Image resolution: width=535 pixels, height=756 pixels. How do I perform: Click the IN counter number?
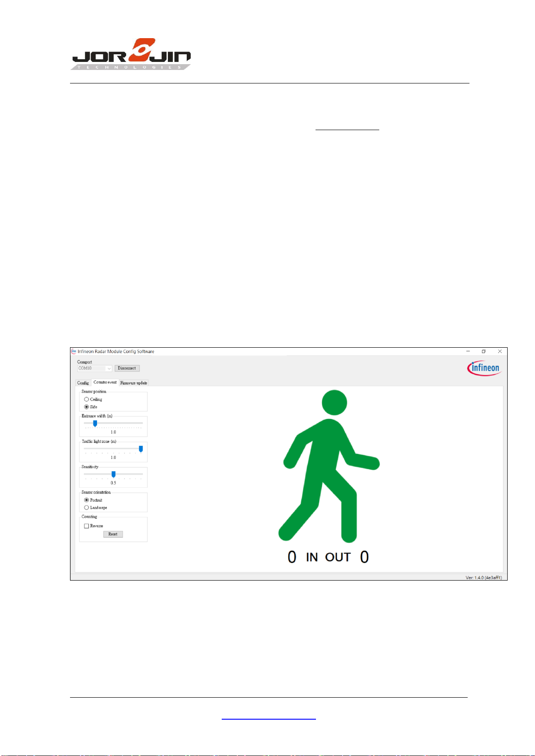tap(292, 557)
